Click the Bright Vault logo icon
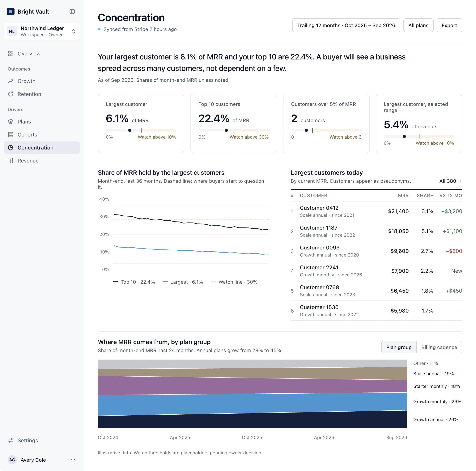This screenshot has width=476, height=471. (x=11, y=12)
